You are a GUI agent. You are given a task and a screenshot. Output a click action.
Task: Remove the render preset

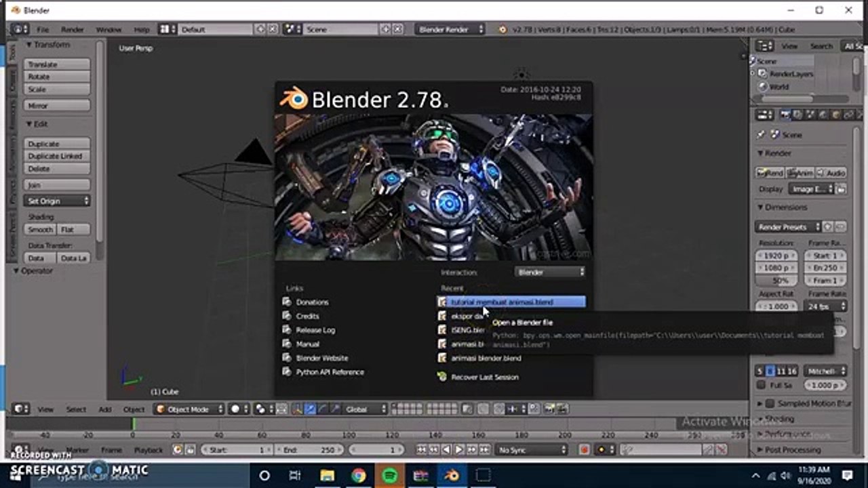click(841, 226)
